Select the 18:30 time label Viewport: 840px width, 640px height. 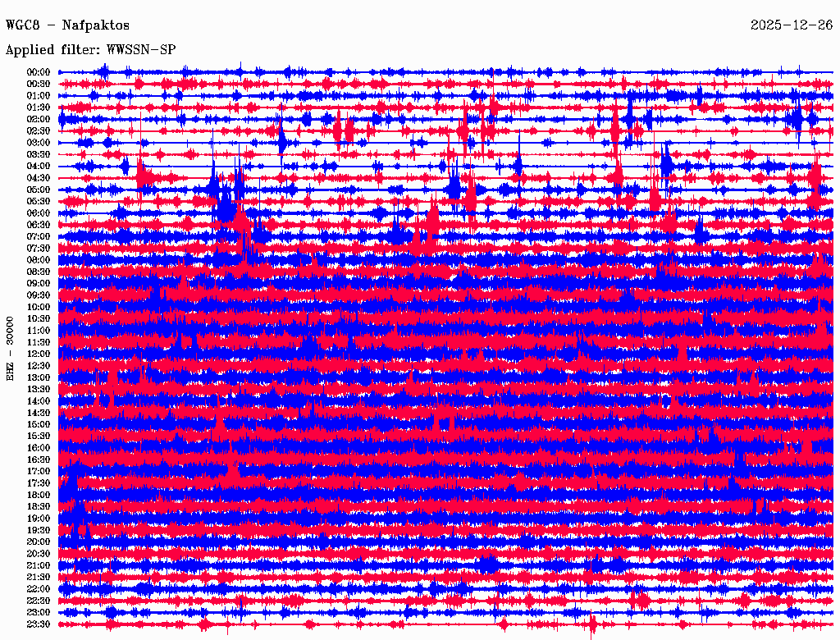click(39, 506)
